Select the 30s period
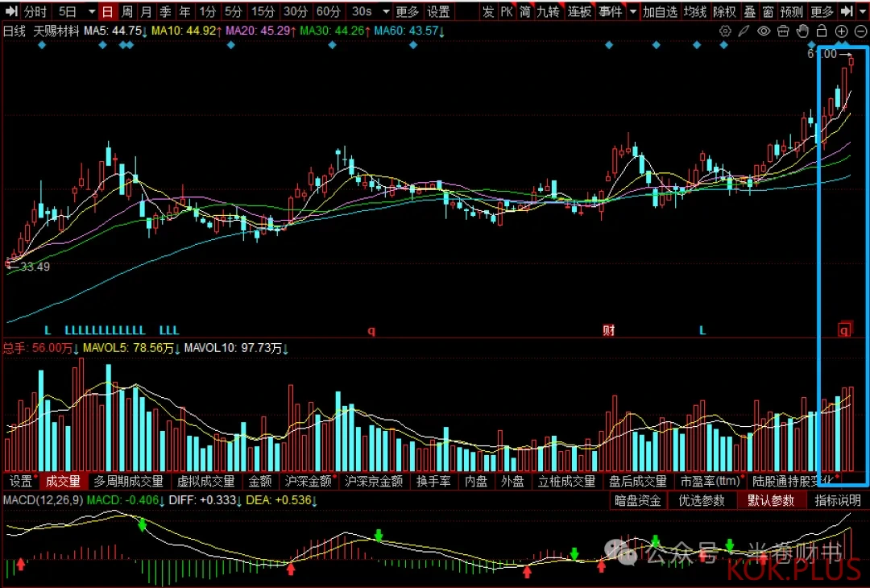The image size is (870, 588). coord(362,11)
